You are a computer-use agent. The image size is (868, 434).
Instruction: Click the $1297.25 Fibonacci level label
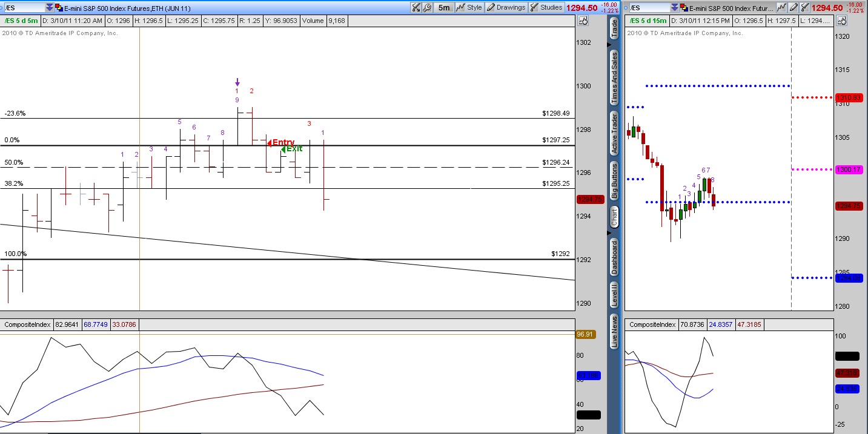(556, 140)
